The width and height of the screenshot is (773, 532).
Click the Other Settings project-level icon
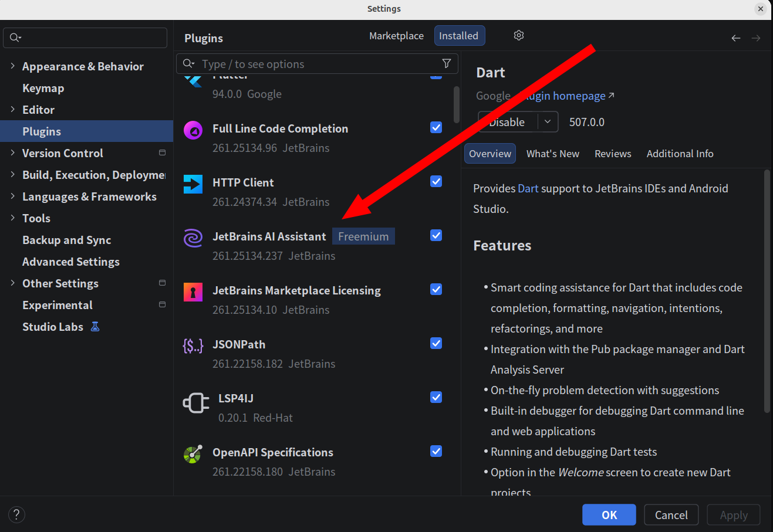pos(162,283)
